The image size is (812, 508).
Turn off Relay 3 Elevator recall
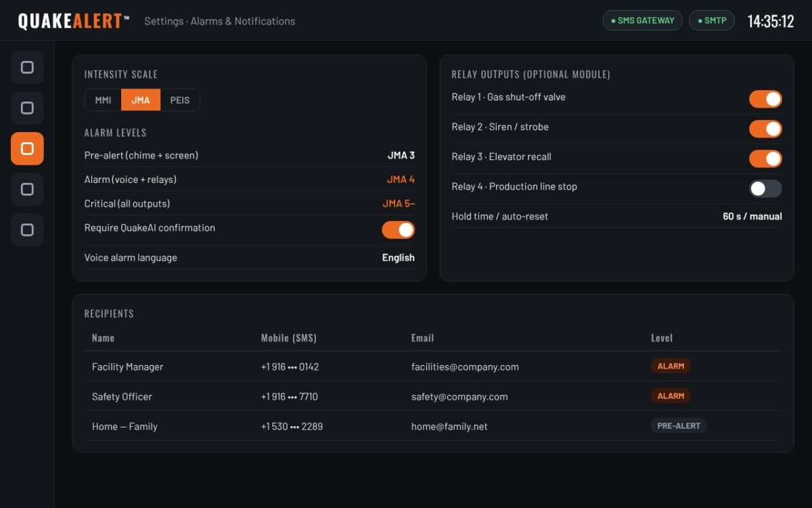(765, 158)
